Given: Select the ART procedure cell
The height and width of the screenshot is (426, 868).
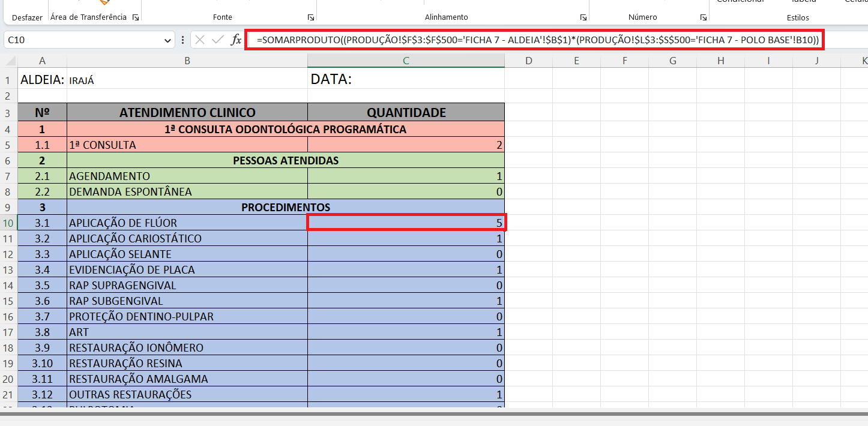Looking at the screenshot, I should 187,332.
